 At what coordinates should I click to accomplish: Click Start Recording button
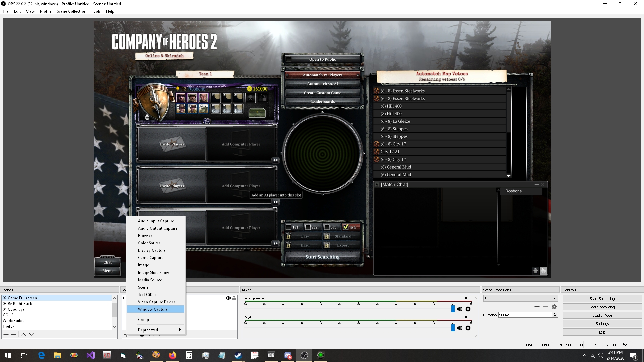tap(602, 307)
